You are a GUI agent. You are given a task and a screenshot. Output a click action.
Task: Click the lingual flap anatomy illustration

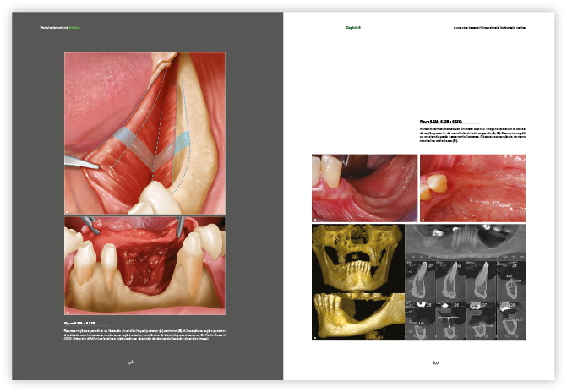pyautogui.click(x=145, y=133)
